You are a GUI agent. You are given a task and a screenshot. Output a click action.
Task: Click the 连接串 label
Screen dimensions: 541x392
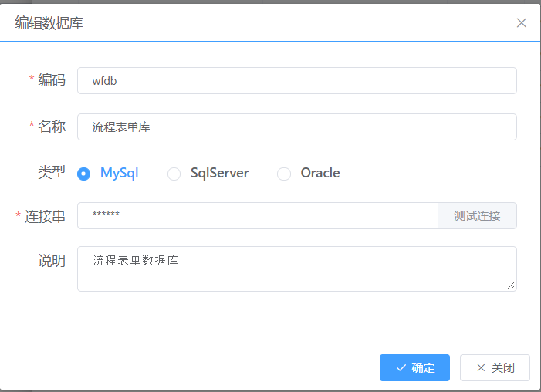pyautogui.click(x=45, y=217)
